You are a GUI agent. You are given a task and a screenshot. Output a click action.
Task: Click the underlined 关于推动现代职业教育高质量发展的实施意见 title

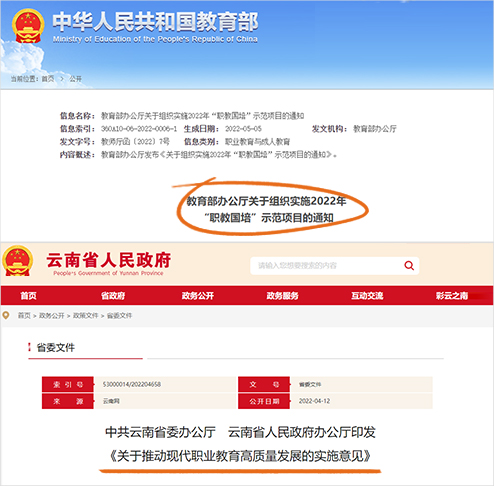tap(240, 456)
